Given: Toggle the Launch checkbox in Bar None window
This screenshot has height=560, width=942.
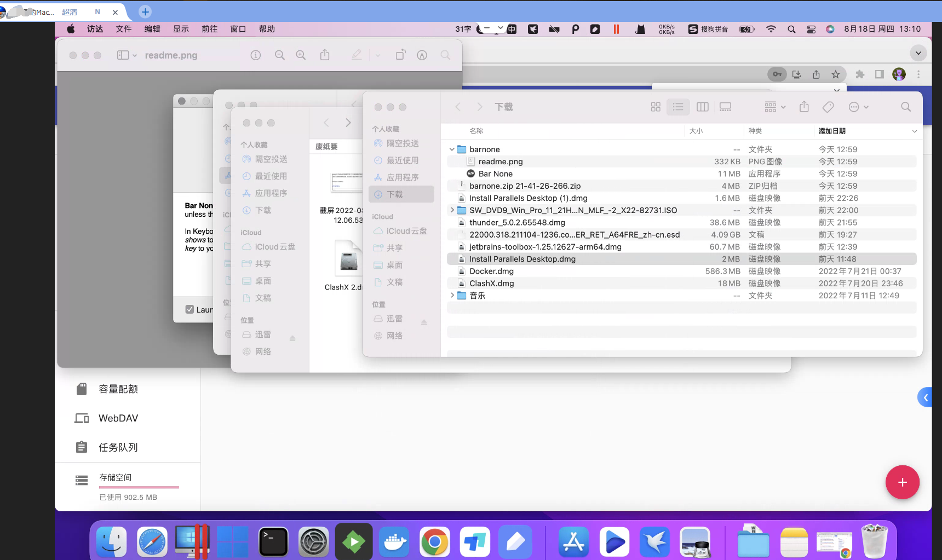Looking at the screenshot, I should pos(189,309).
